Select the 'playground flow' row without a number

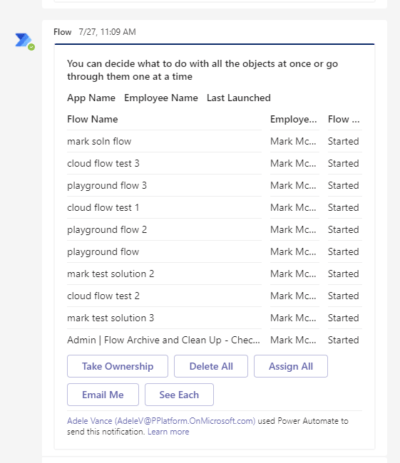click(x=214, y=252)
